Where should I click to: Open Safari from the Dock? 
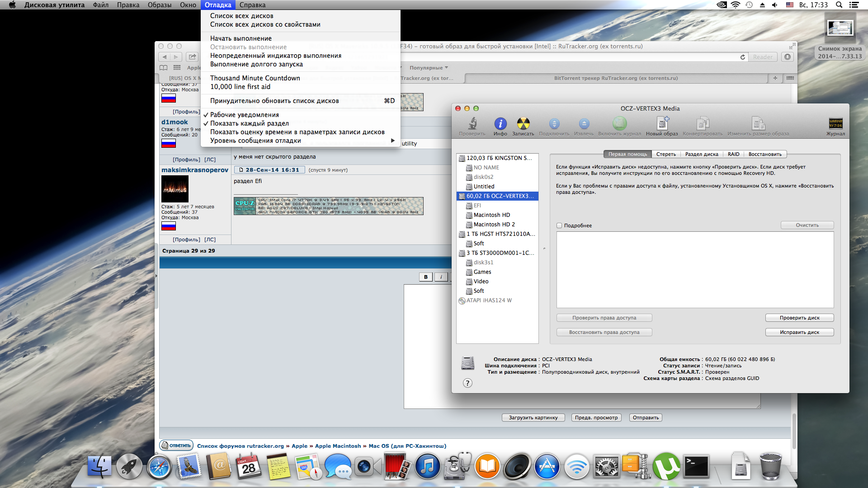pos(159,467)
